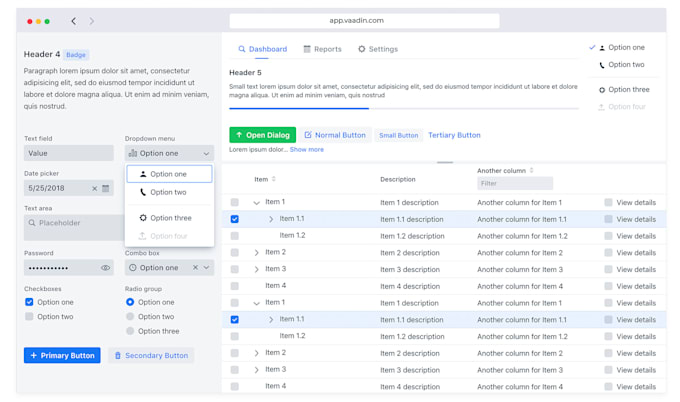This screenshot has width=680, height=402.
Task: Click the user icon in top-right menu
Action: (602, 48)
